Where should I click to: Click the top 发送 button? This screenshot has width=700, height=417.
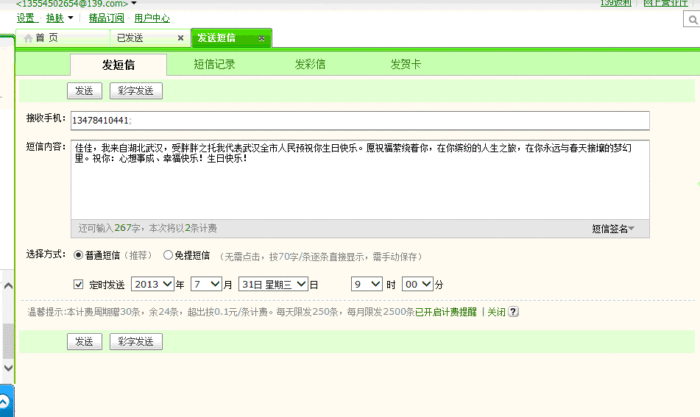[x=84, y=91]
